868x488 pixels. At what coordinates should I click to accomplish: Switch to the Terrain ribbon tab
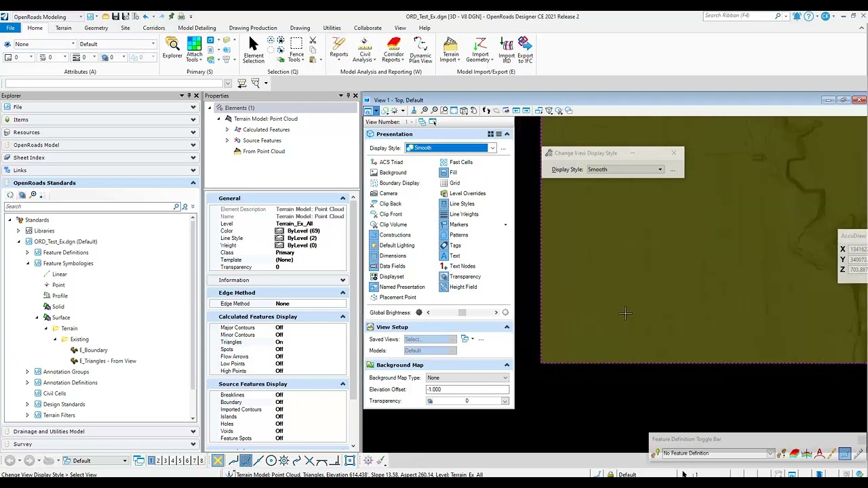[x=63, y=28]
